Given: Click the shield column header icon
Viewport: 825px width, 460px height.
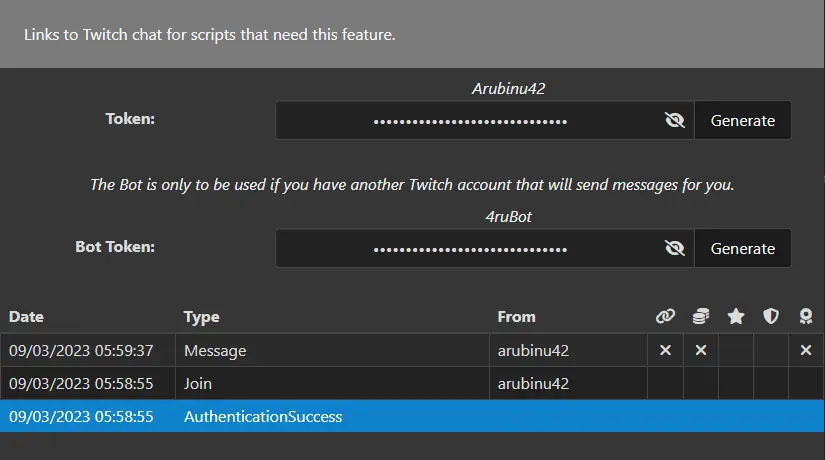Looking at the screenshot, I should click(x=771, y=316).
